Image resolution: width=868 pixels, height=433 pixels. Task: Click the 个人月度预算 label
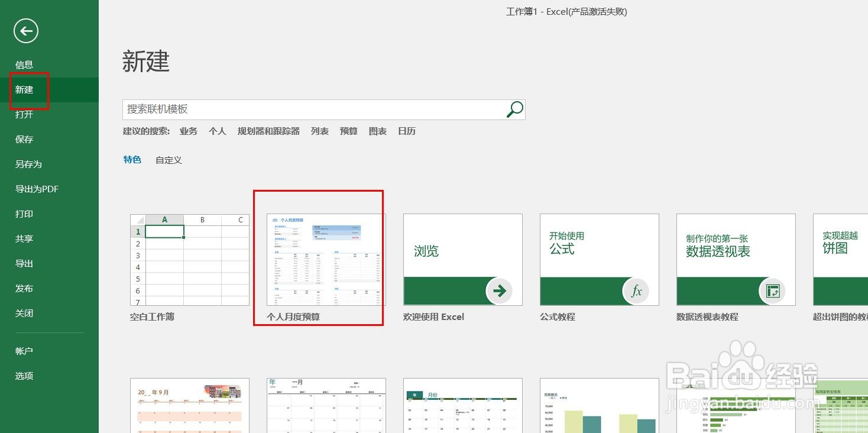[x=293, y=317]
